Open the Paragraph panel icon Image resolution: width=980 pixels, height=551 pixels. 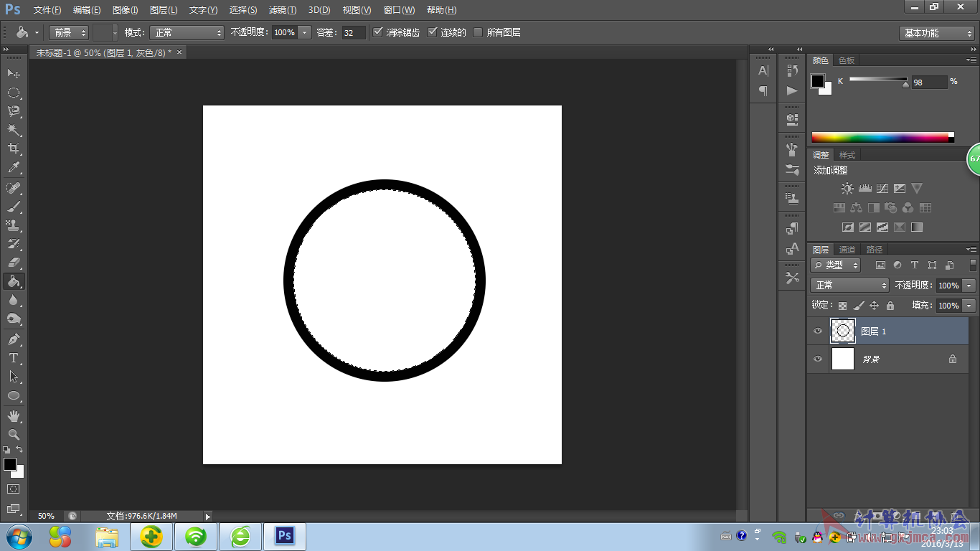click(763, 90)
